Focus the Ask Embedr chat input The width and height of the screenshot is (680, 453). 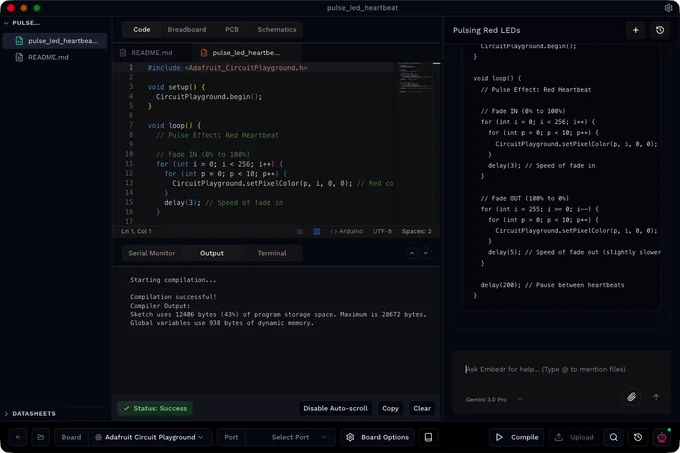pos(562,369)
